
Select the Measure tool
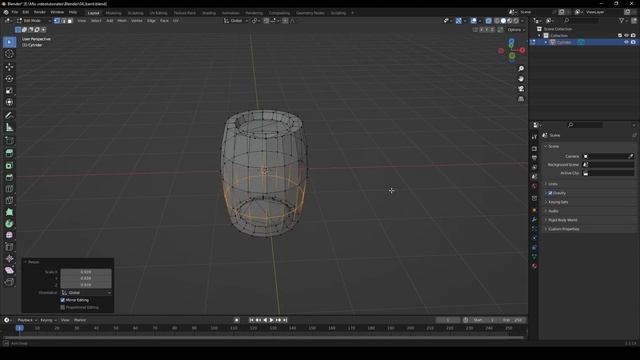coord(9,127)
